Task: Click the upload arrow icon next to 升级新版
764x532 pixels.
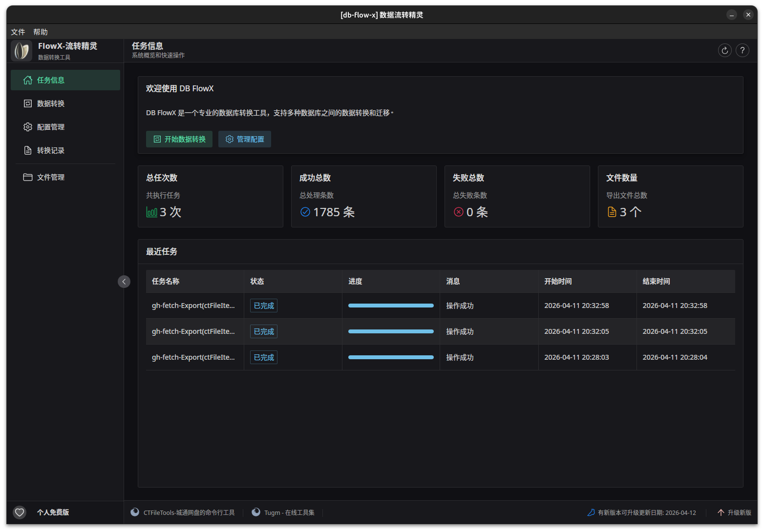Action: coord(721,512)
